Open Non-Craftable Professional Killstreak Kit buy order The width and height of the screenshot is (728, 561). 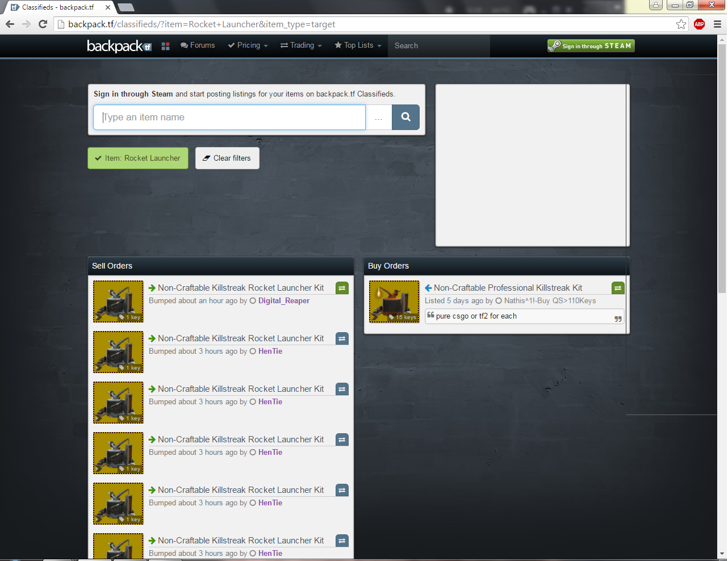[508, 288]
